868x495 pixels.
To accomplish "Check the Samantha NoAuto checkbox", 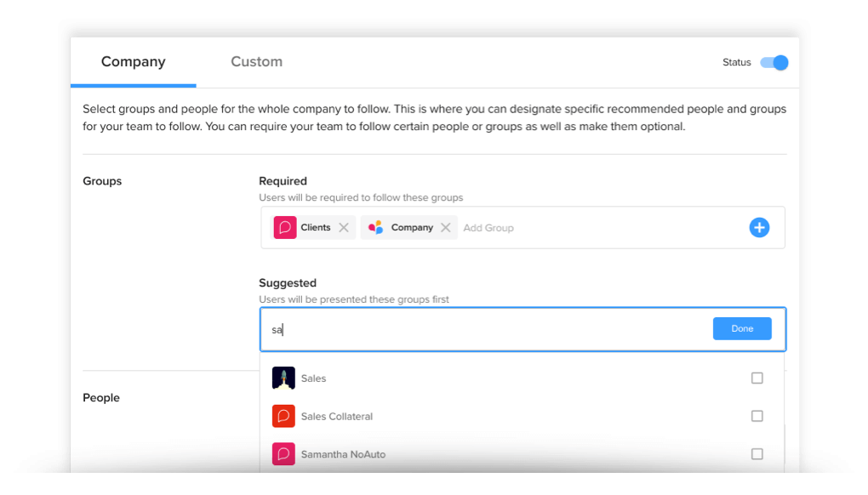I will click(x=757, y=454).
